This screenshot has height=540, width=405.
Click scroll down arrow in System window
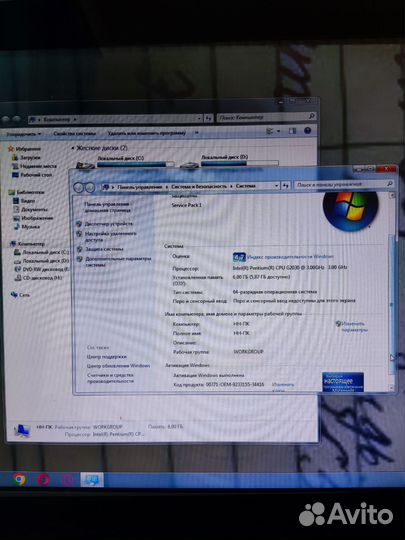click(392, 388)
